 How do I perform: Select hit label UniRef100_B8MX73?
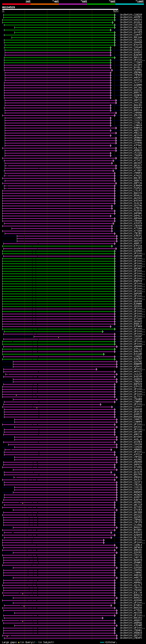tap(131, 93)
